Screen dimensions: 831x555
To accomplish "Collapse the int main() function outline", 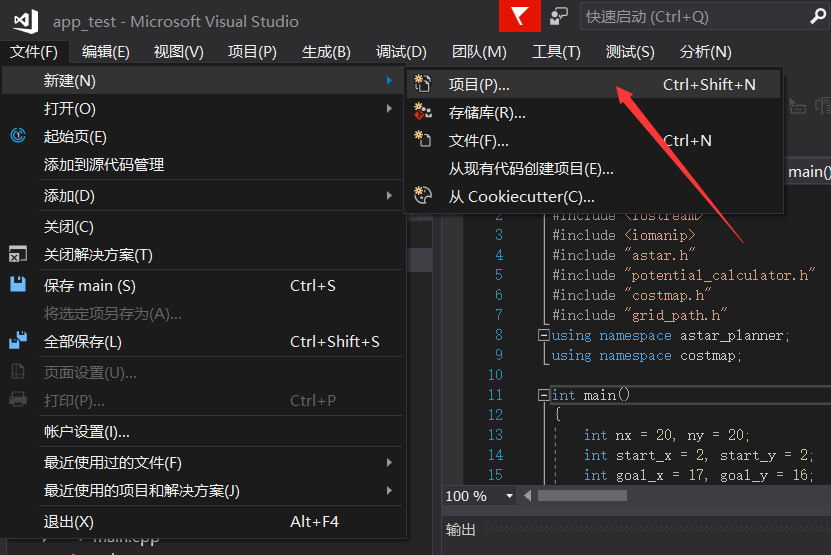I will 543,395.
